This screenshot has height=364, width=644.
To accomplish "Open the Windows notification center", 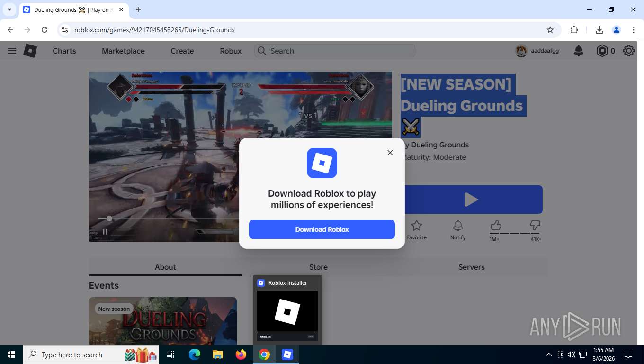I will 628,355.
